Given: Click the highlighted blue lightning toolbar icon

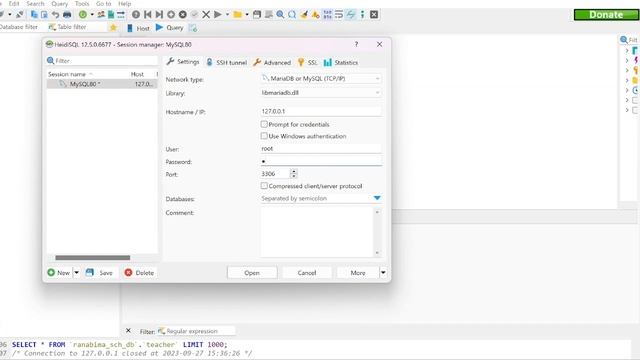Looking at the screenshot, I should point(351,15).
